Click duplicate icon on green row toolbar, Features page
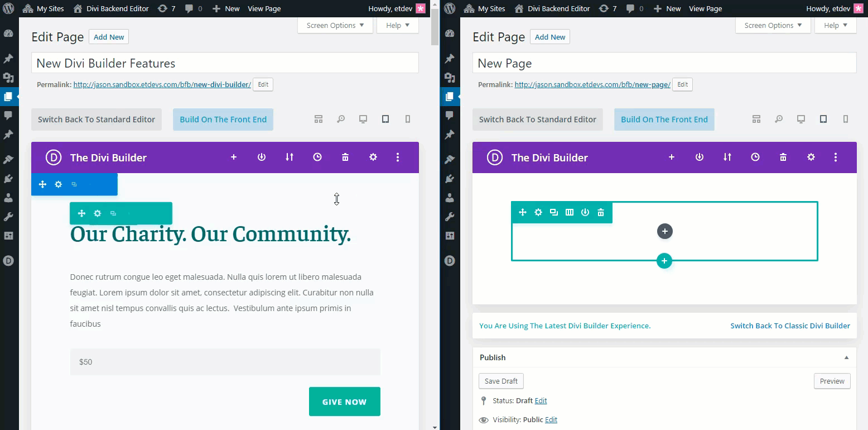The image size is (868, 430). (x=113, y=213)
